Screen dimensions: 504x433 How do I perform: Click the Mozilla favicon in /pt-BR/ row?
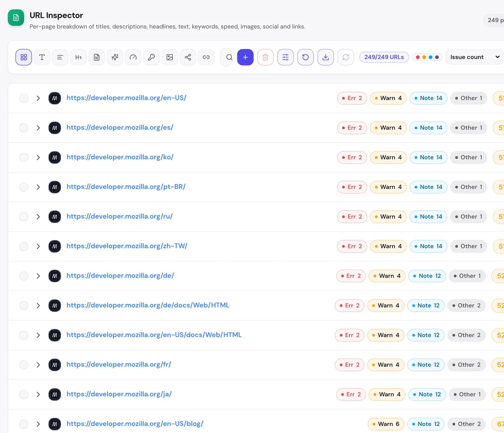(55, 187)
